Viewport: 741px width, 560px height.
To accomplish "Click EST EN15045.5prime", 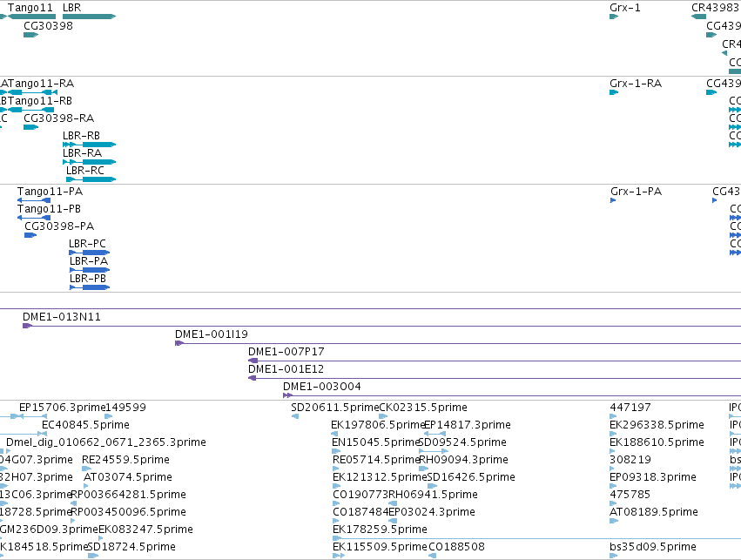I will (x=336, y=451).
